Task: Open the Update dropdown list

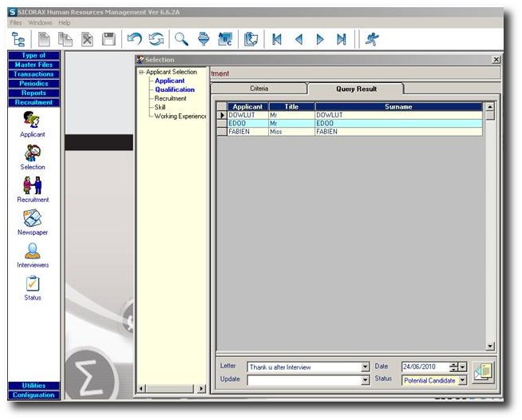Action: (x=366, y=380)
